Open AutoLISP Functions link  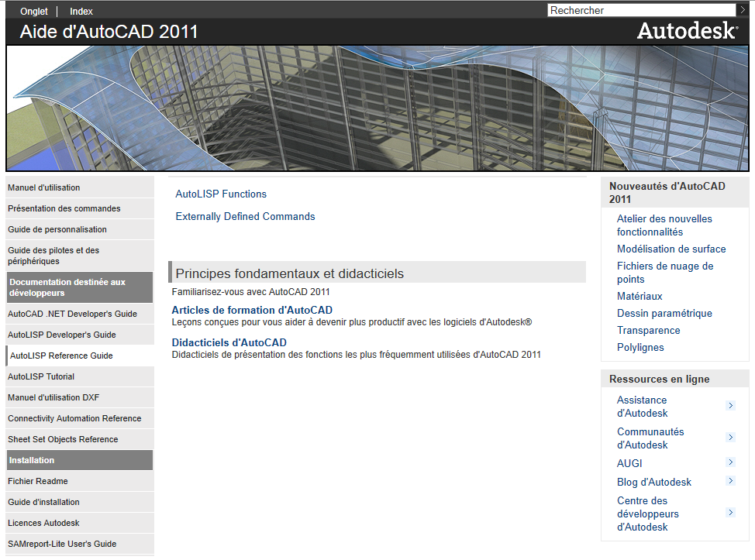click(x=221, y=194)
